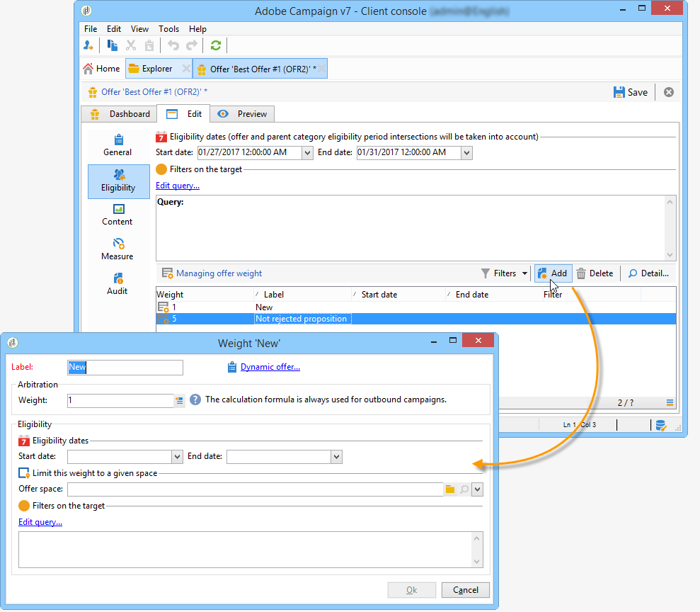This screenshot has height=612, width=700.
Task: Click the Label input field
Action: (125, 367)
